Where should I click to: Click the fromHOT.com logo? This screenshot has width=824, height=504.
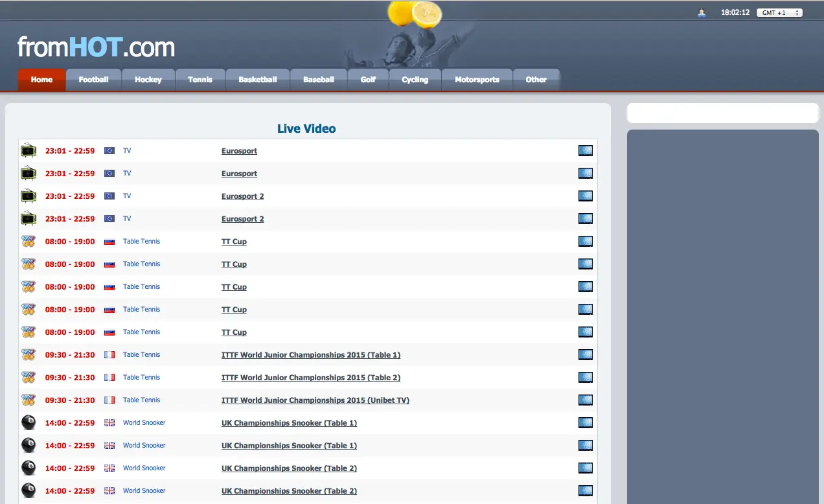click(96, 47)
